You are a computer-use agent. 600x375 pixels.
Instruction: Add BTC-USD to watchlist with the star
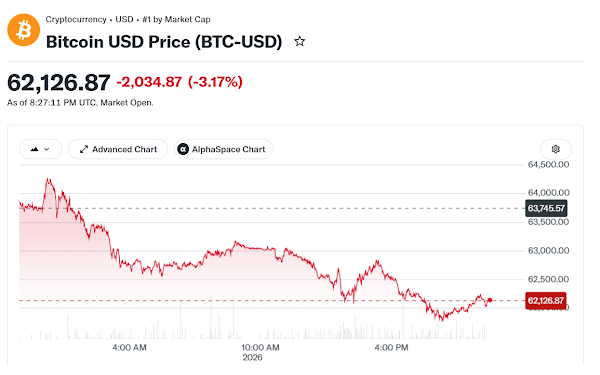300,41
